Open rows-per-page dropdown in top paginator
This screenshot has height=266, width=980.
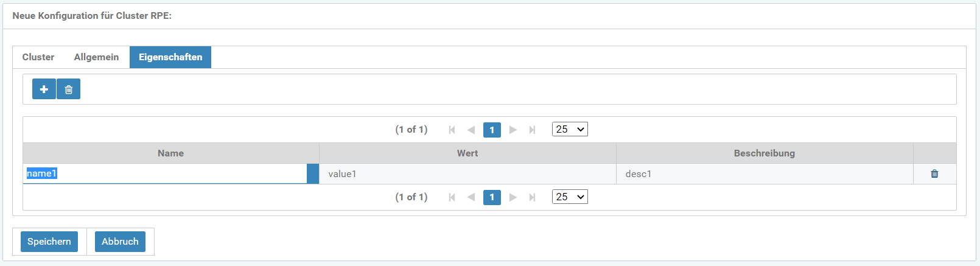click(570, 129)
